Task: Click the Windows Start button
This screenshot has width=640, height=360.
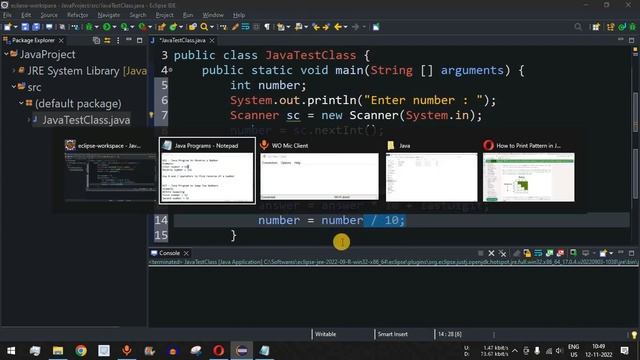Action: coord(11,351)
